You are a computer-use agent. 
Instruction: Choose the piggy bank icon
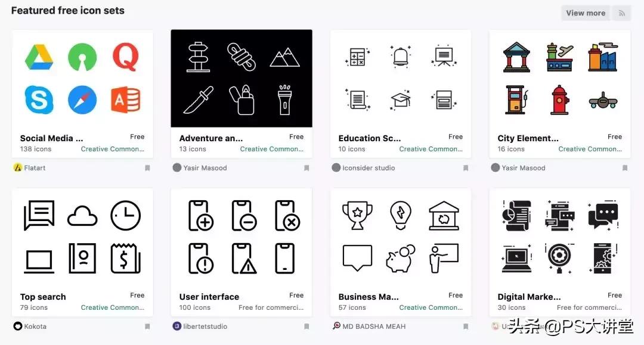400,259
